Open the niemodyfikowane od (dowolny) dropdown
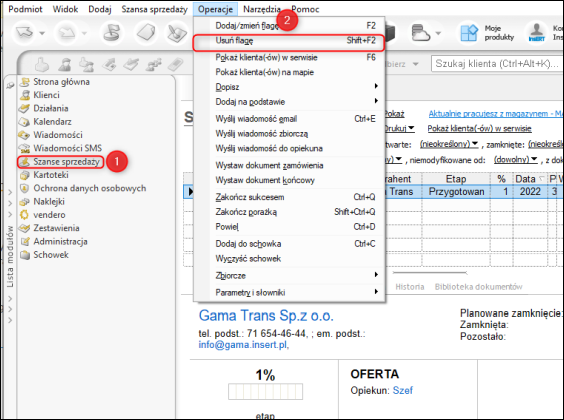This screenshot has height=420, width=564. point(516,160)
